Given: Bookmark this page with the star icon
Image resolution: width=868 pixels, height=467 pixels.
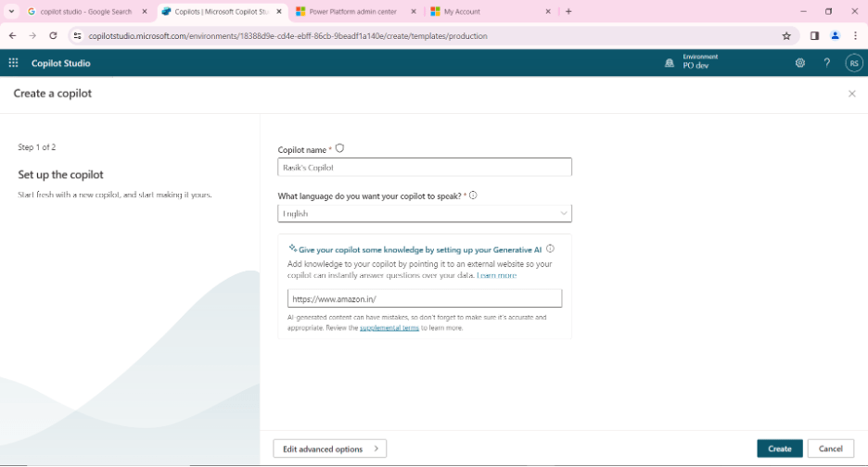Looking at the screenshot, I should [x=786, y=36].
